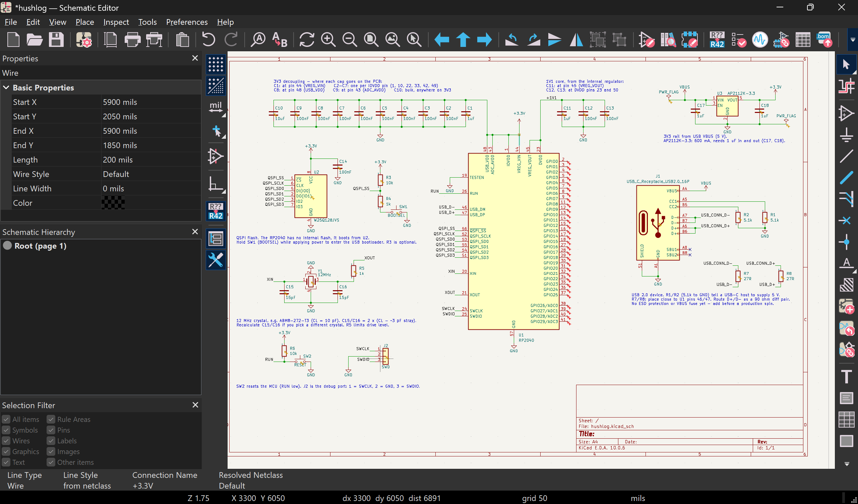The image size is (858, 504).
Task: Open Find and Replace tool
Action: click(x=280, y=40)
